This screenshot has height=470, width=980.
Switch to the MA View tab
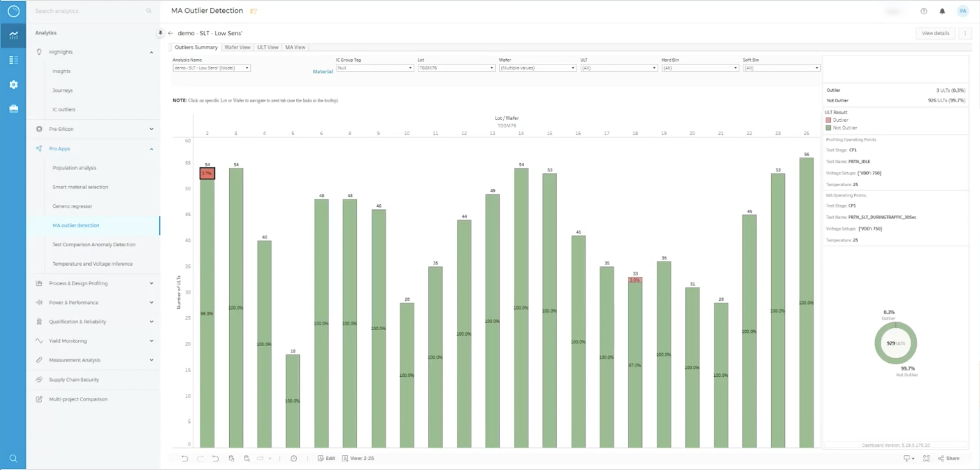(295, 47)
